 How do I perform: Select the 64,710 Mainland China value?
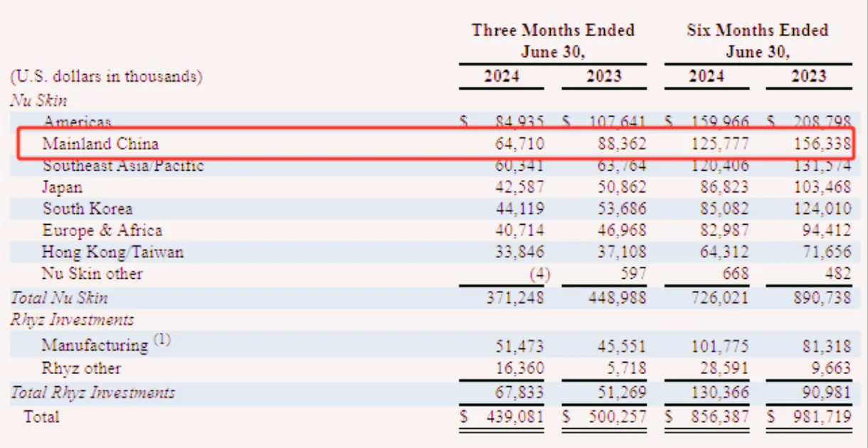(519, 144)
